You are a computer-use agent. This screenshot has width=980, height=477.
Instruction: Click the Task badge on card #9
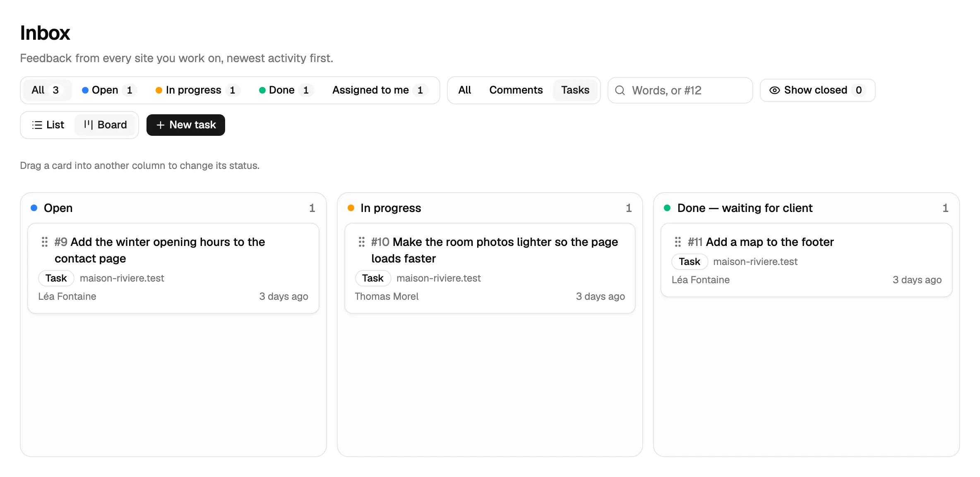(56, 278)
